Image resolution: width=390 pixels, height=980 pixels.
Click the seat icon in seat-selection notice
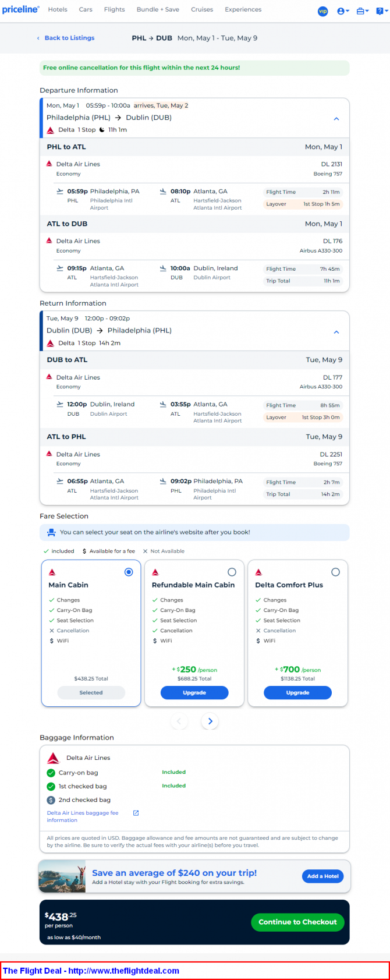(51, 532)
